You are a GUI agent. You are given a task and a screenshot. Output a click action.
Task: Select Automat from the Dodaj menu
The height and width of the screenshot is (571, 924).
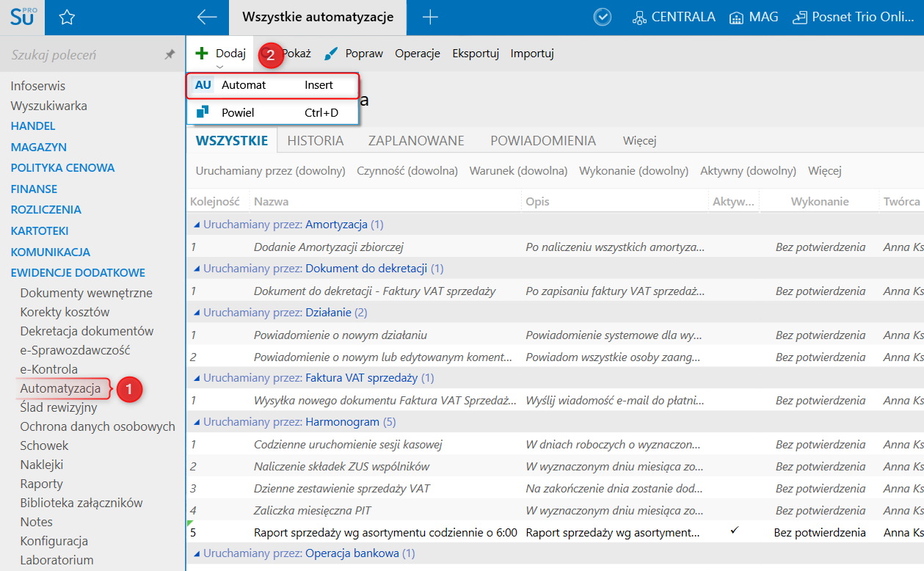pyautogui.click(x=272, y=85)
